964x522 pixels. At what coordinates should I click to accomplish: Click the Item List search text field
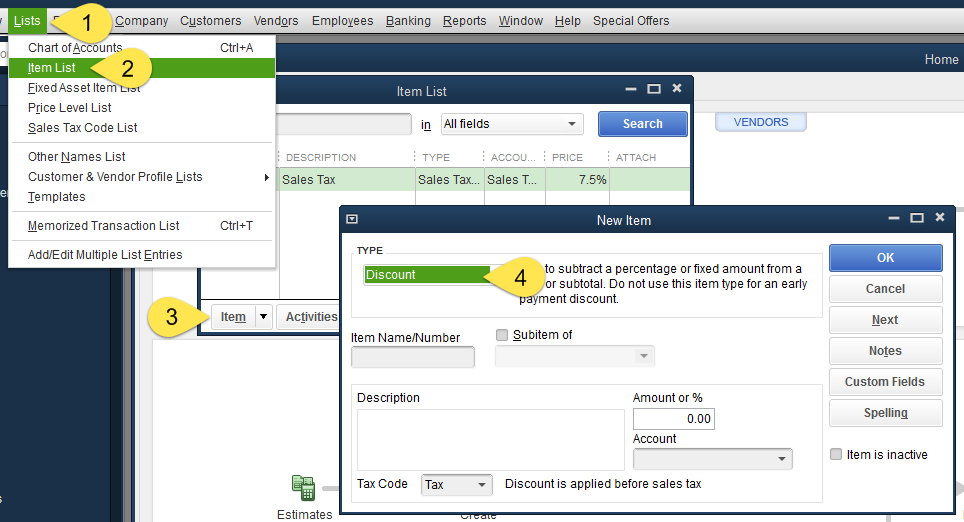coord(344,124)
